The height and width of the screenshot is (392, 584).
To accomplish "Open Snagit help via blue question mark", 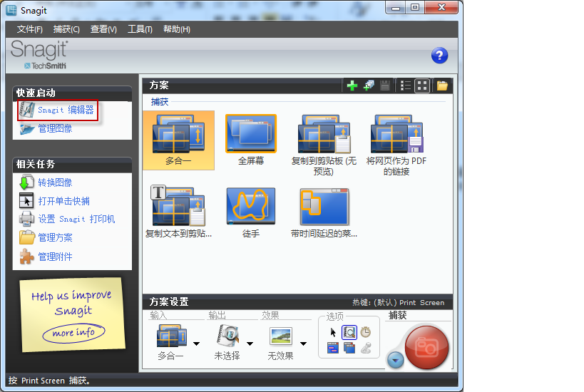I will [439, 56].
